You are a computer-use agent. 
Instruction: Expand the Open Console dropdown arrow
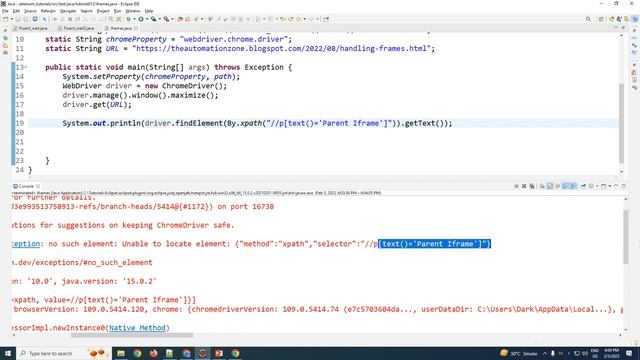pyautogui.click(x=610, y=186)
